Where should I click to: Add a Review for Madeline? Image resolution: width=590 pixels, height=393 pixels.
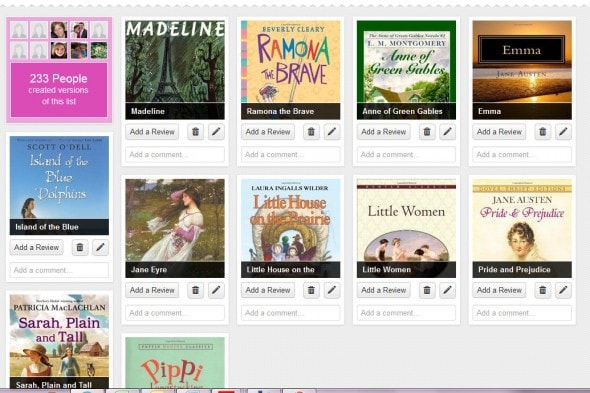[x=152, y=132]
